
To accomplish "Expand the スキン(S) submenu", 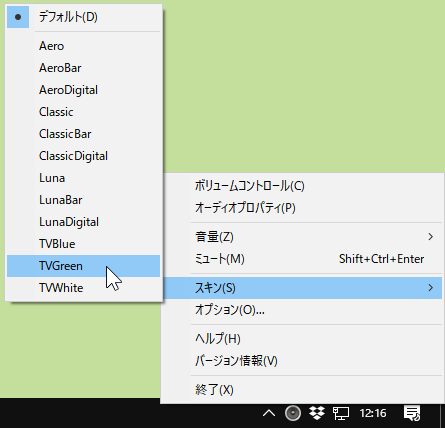I will click(x=302, y=288).
